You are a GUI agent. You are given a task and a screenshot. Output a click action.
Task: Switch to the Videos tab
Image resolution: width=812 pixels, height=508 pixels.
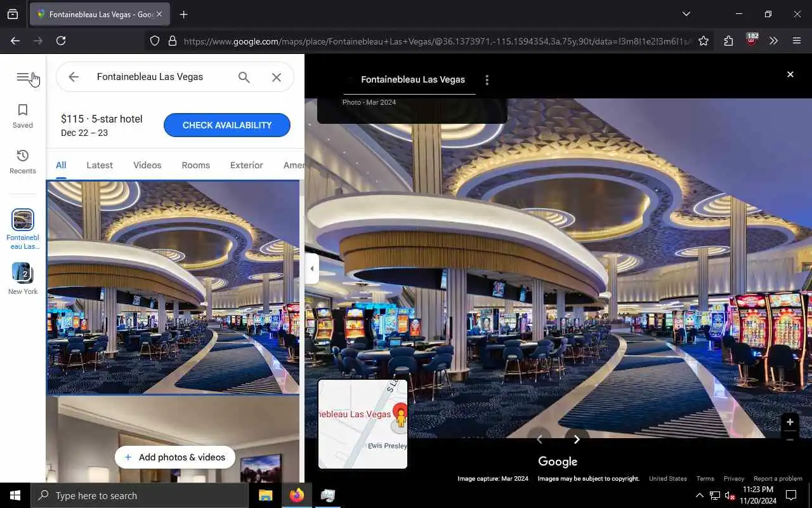tap(147, 165)
